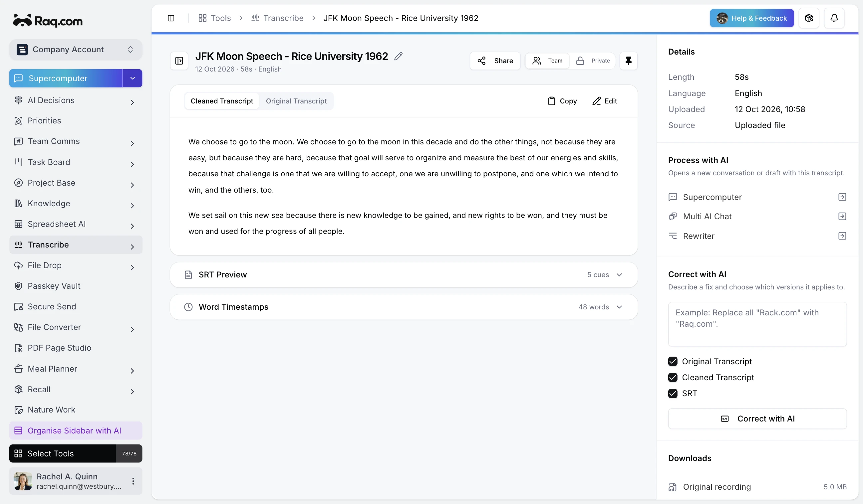Toggle the sidebar collapse icon in top bar

pyautogui.click(x=171, y=18)
